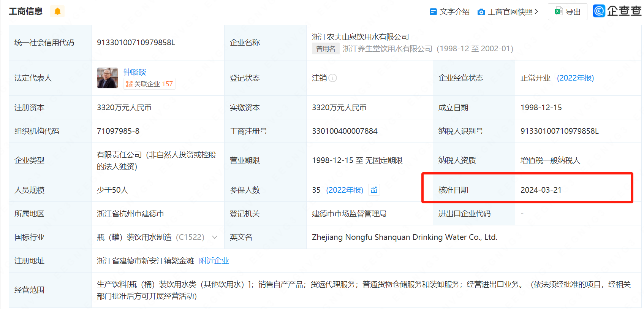
Task: Click industry 瓶（罐）装饮用水制造 (C1522)
Action: point(150,237)
